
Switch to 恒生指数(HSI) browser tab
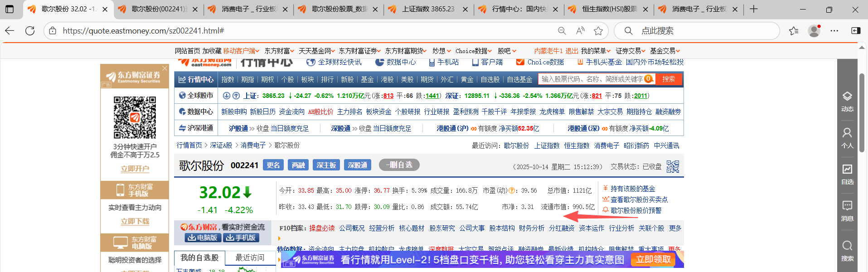[608, 9]
